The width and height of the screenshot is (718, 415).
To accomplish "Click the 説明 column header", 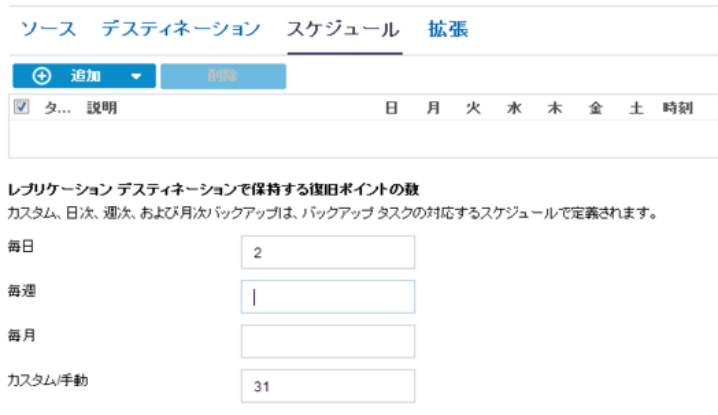I will [x=102, y=108].
